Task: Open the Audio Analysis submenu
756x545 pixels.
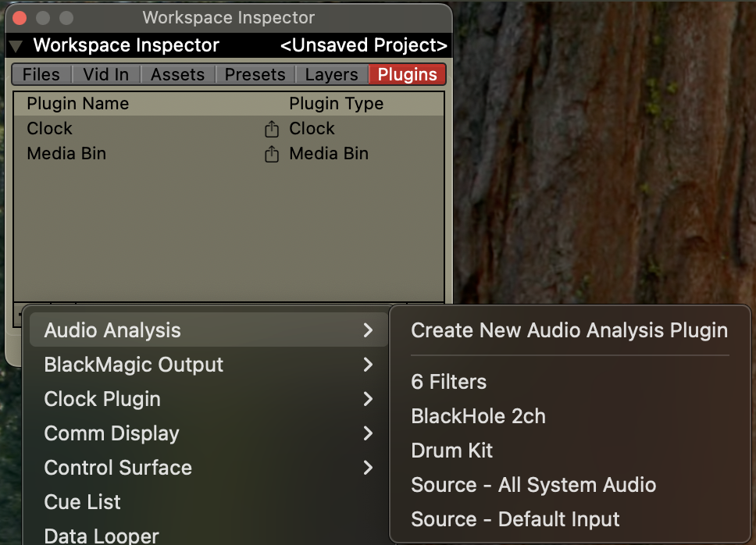Action: click(209, 330)
